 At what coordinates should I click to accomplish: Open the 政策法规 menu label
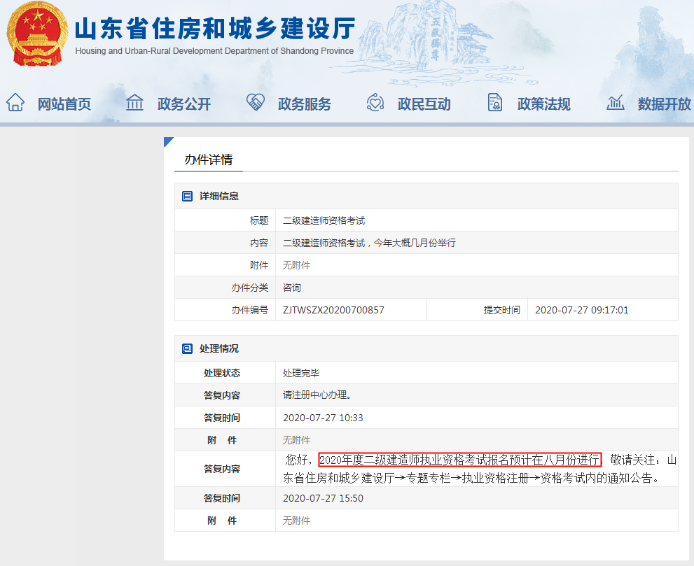coord(544,104)
